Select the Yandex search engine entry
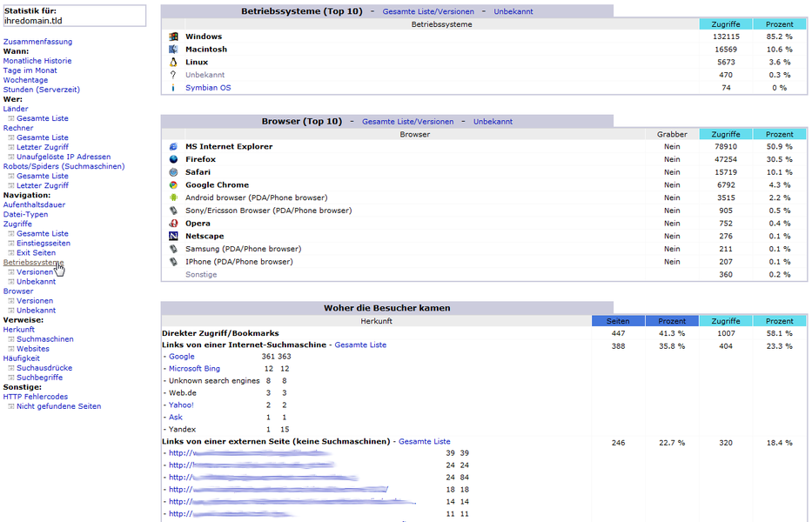Image resolution: width=812 pixels, height=522 pixels. (182, 429)
